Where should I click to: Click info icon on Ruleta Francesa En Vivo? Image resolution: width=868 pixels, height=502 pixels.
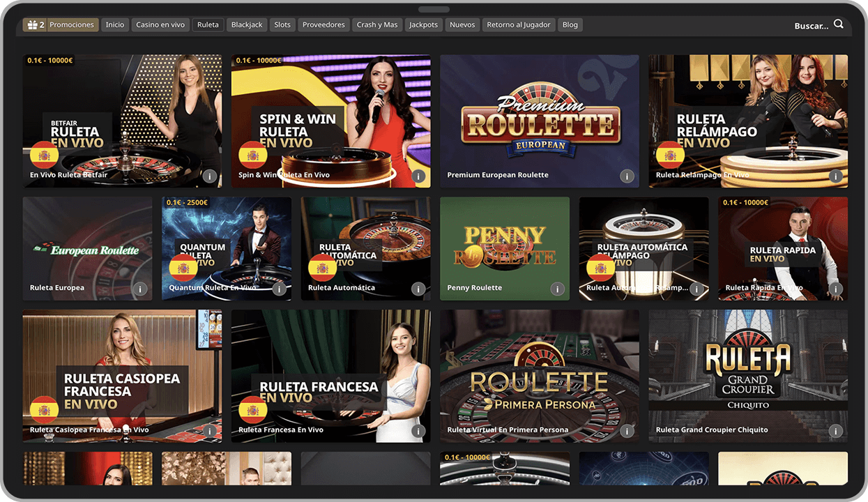coord(418,431)
